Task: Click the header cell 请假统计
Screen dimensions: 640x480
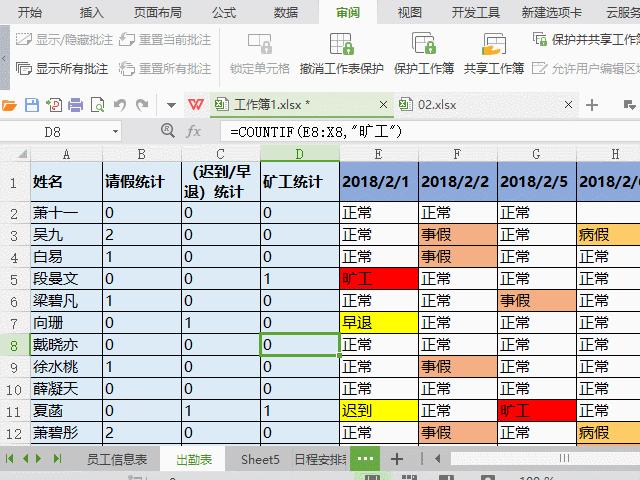Action: point(142,182)
